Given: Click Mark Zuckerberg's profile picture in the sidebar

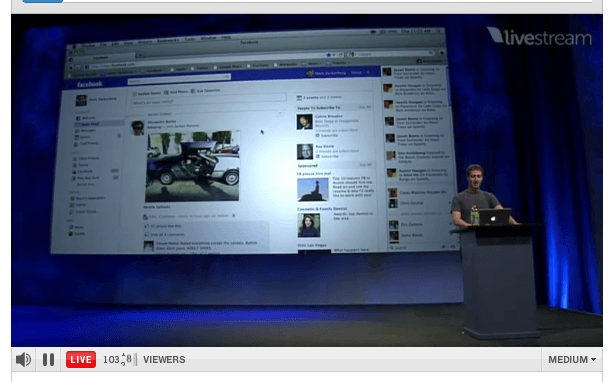Looking at the screenshot, I should click(81, 101).
